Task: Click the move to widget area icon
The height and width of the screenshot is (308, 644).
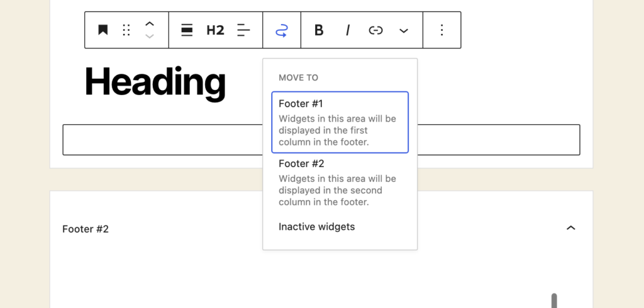Action: 282,30
